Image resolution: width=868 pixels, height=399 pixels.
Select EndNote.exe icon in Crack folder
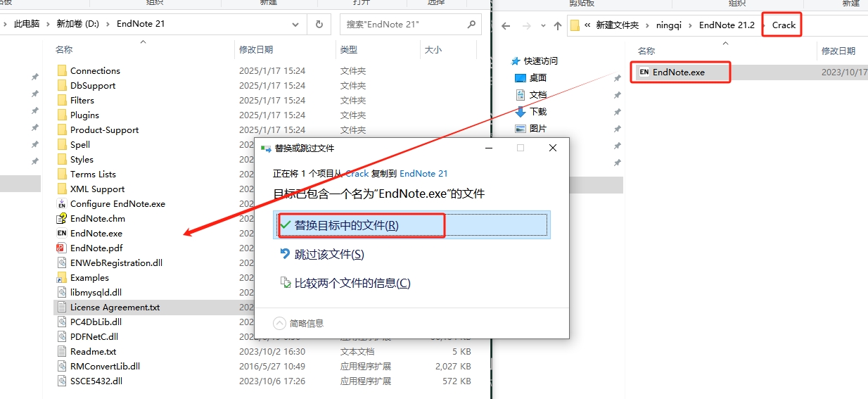pyautogui.click(x=644, y=72)
